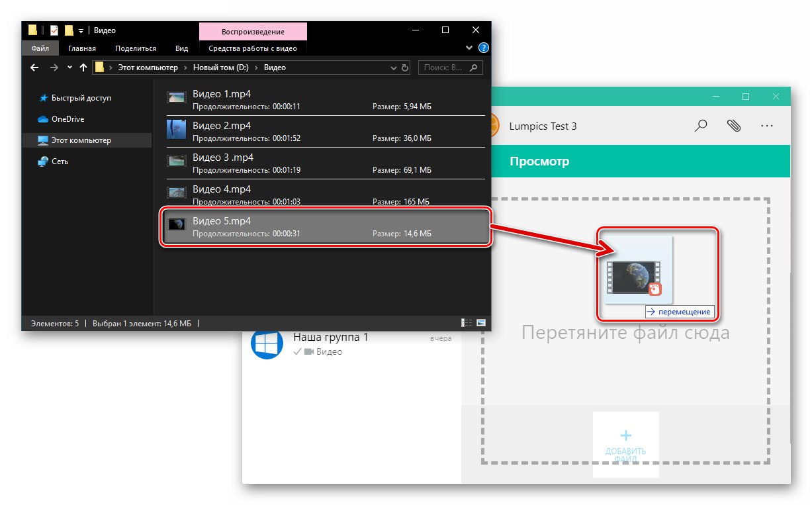Click the Quick Access star icon
The width and height of the screenshot is (812, 505).
coord(43,98)
